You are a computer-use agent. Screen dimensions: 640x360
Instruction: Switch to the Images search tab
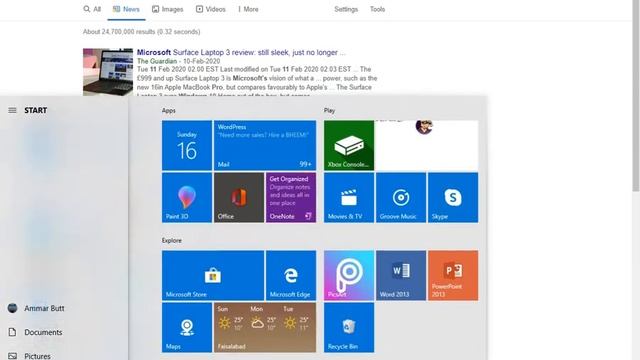[168, 9]
